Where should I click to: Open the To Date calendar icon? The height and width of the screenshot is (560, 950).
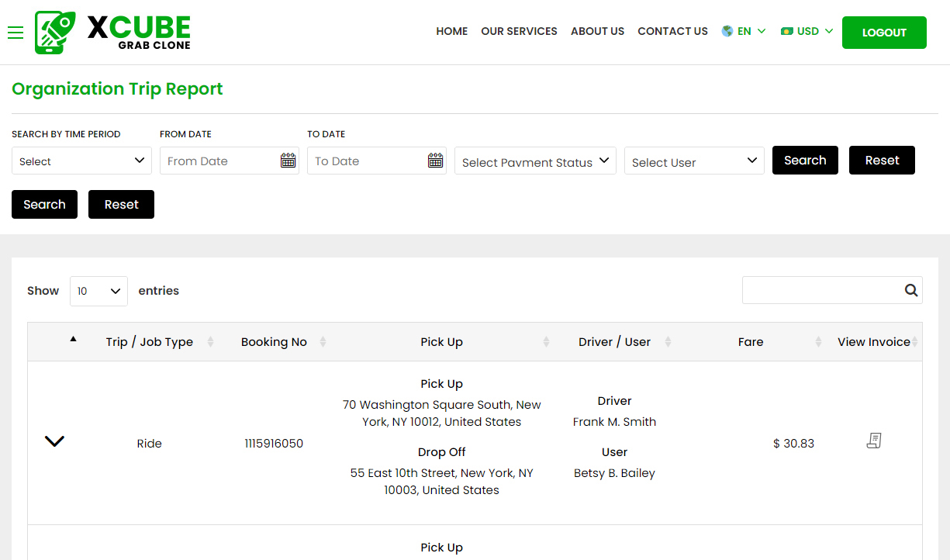point(435,161)
